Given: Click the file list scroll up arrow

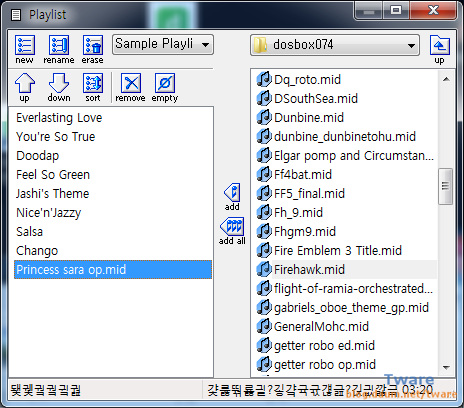Looking at the screenshot, I should 446,79.
